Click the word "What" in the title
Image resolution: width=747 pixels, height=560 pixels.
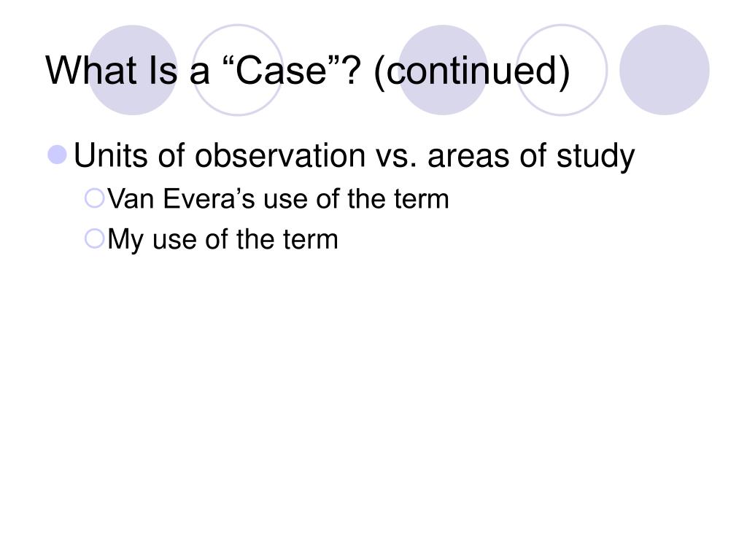(91, 71)
